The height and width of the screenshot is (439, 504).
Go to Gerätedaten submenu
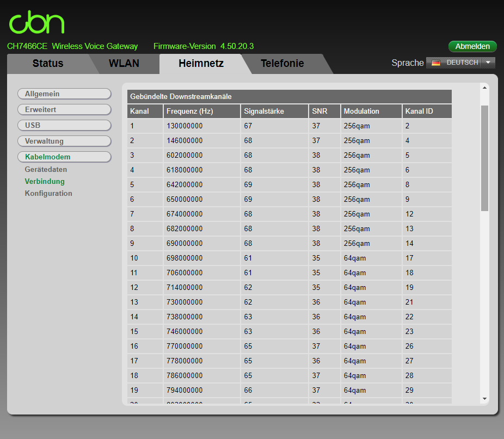coord(46,169)
